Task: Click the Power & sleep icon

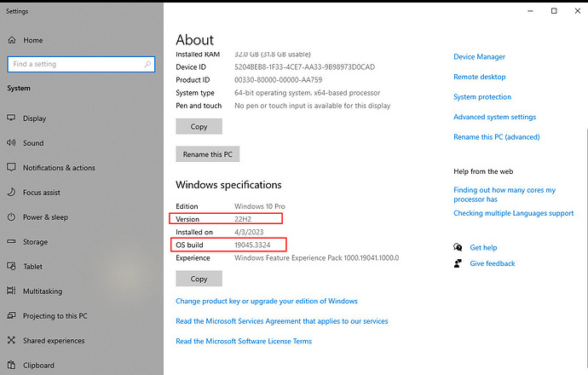Action: pos(11,216)
